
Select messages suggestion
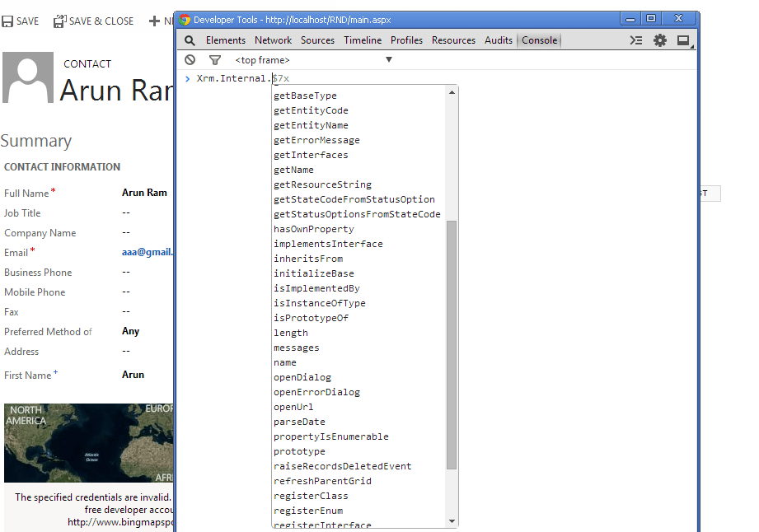pos(296,348)
